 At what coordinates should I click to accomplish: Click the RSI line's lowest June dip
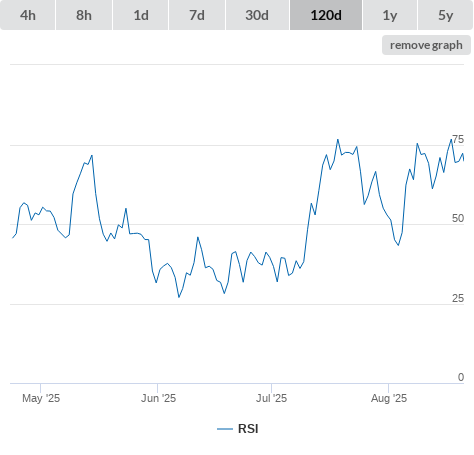[179, 297]
